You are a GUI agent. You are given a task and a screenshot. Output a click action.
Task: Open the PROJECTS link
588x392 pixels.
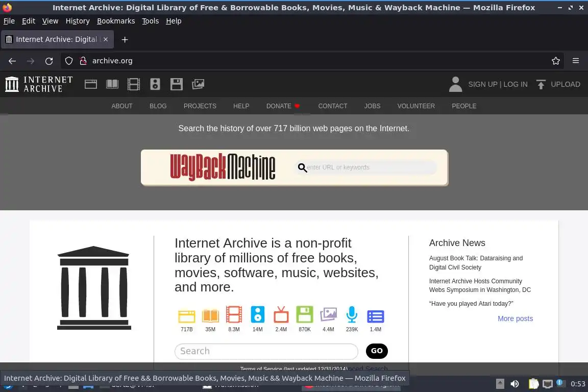pyautogui.click(x=200, y=106)
